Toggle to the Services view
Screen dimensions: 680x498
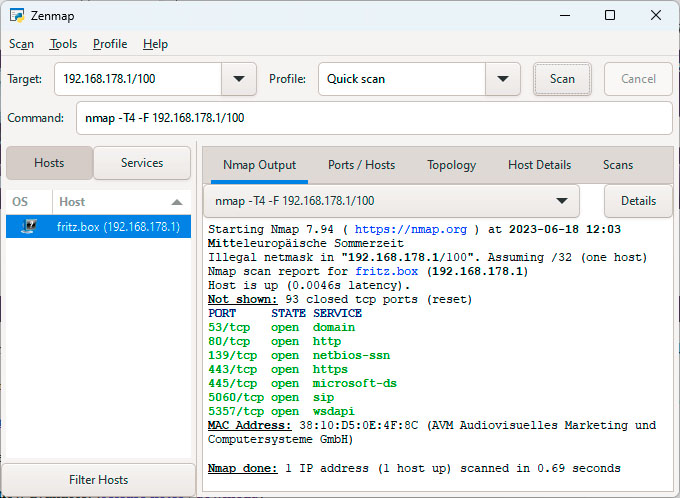[x=142, y=163]
